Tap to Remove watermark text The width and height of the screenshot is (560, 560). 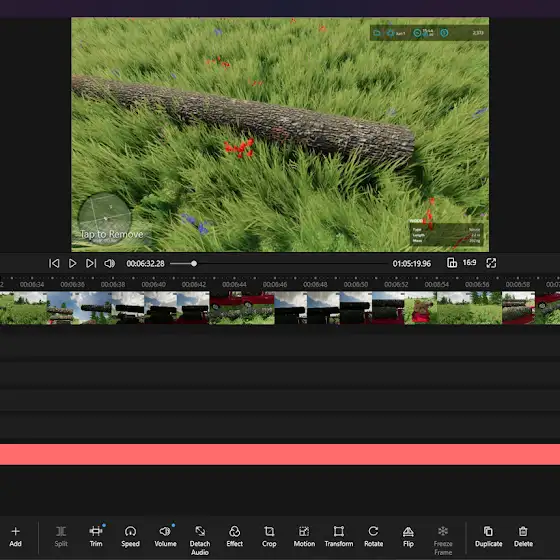point(111,234)
